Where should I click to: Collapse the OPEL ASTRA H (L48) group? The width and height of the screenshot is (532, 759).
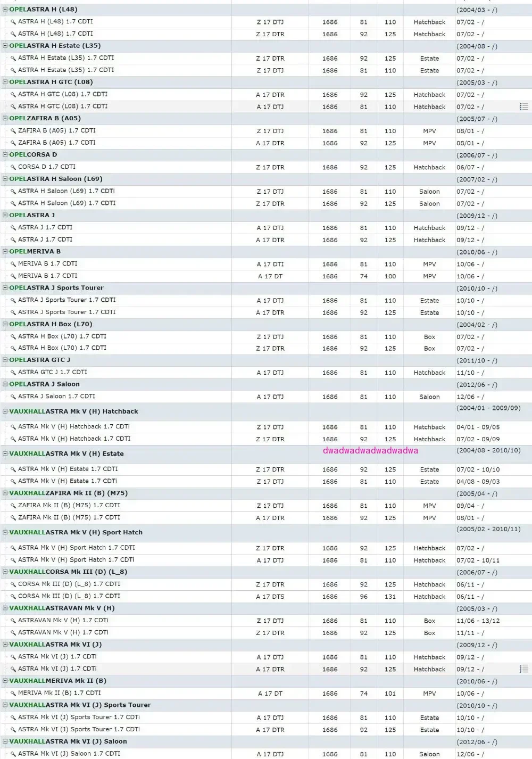pyautogui.click(x=5, y=10)
